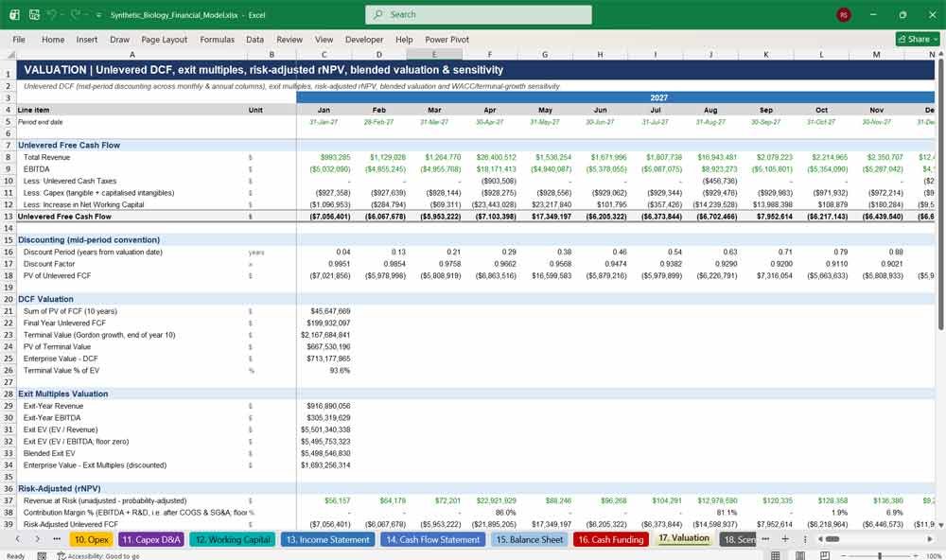Viewport: 946px width, 560px height.
Task: Click the zoom slider handle
Action: (x=880, y=556)
